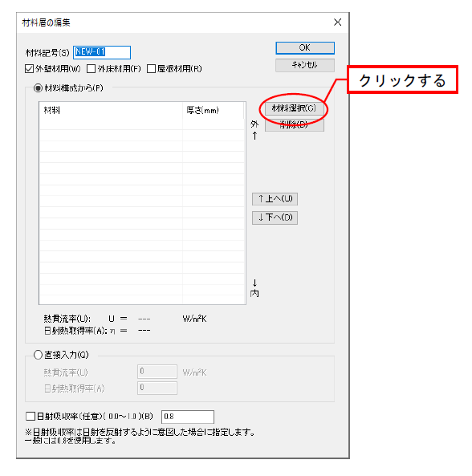Click the 材料記号 field containing NEW-01
Screen dimensions: 472x476
pos(102,52)
